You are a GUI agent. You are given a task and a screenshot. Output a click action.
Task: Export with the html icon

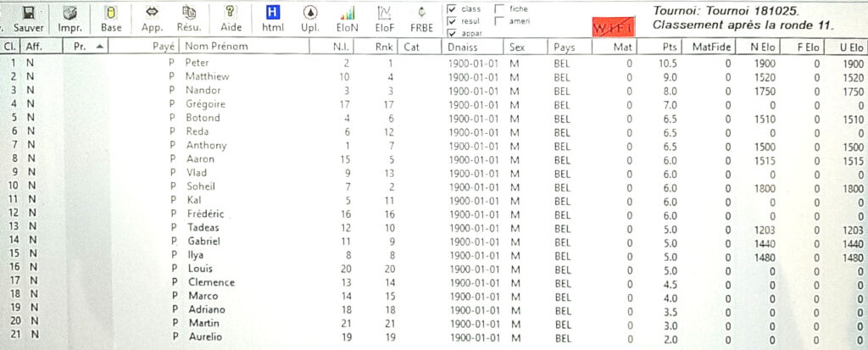click(272, 14)
